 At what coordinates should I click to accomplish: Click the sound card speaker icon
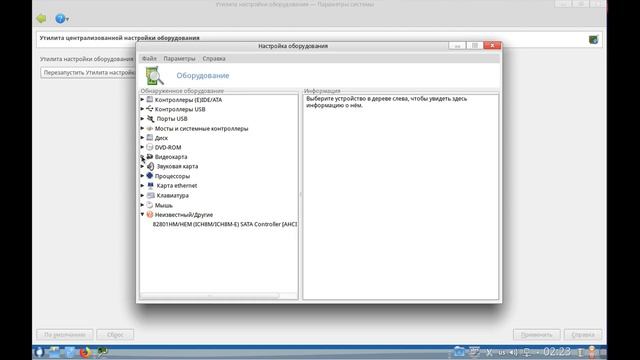point(151,166)
